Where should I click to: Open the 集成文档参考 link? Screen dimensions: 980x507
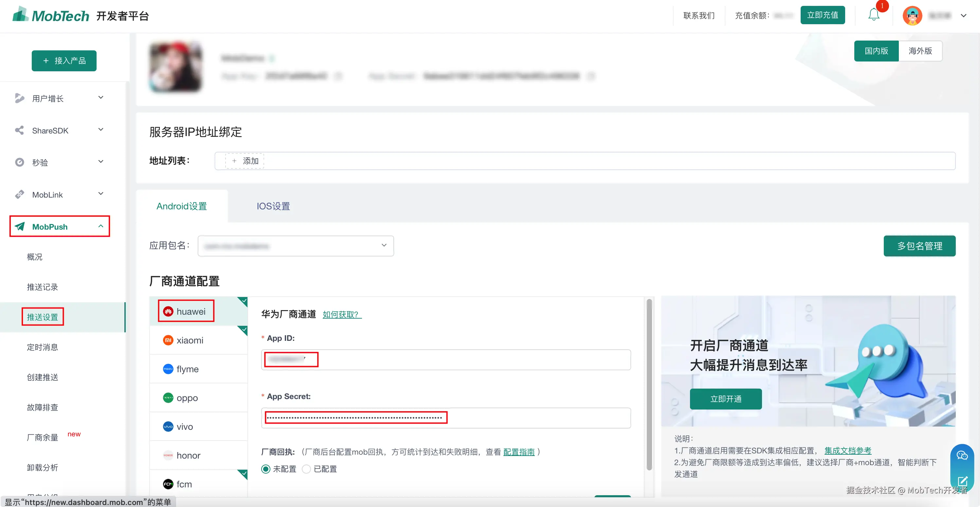pos(848,450)
